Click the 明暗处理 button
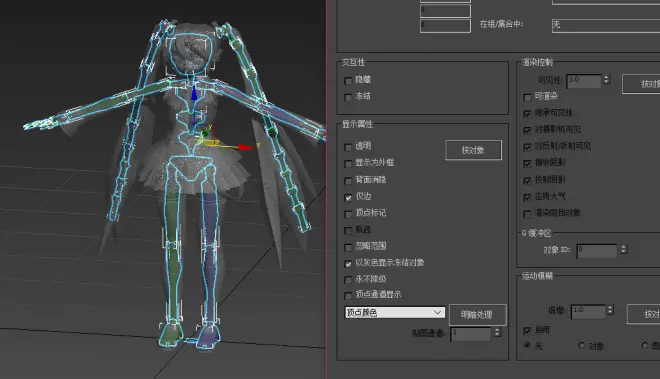 click(477, 315)
